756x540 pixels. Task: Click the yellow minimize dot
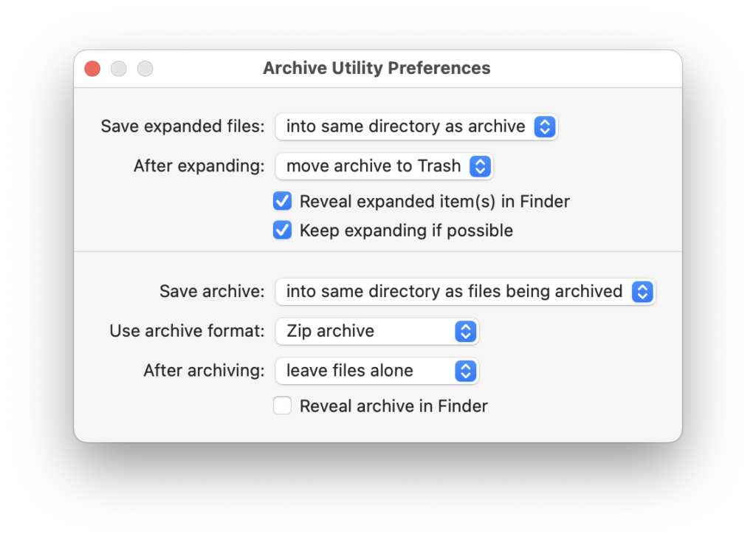point(118,68)
